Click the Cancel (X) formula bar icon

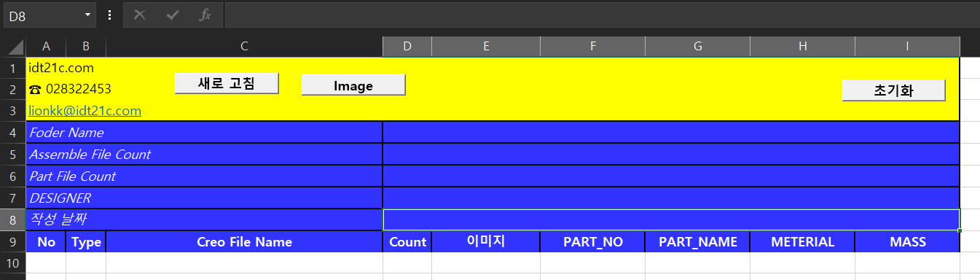(x=140, y=15)
